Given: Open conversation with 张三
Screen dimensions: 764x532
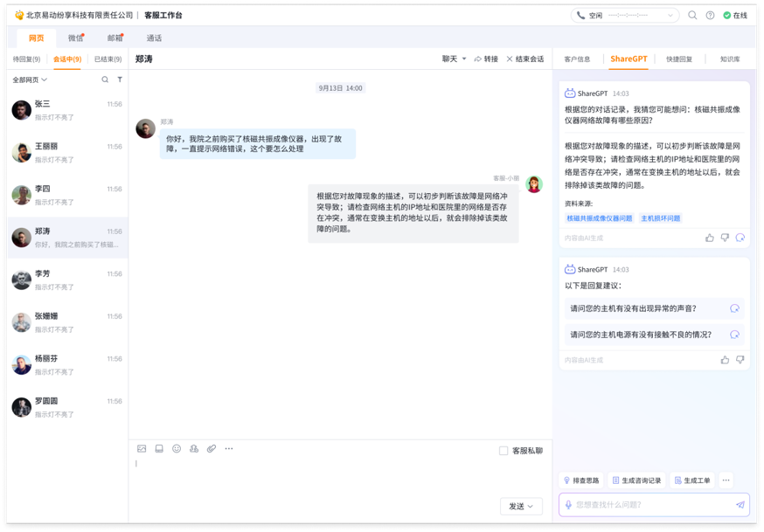Looking at the screenshot, I should tap(67, 110).
